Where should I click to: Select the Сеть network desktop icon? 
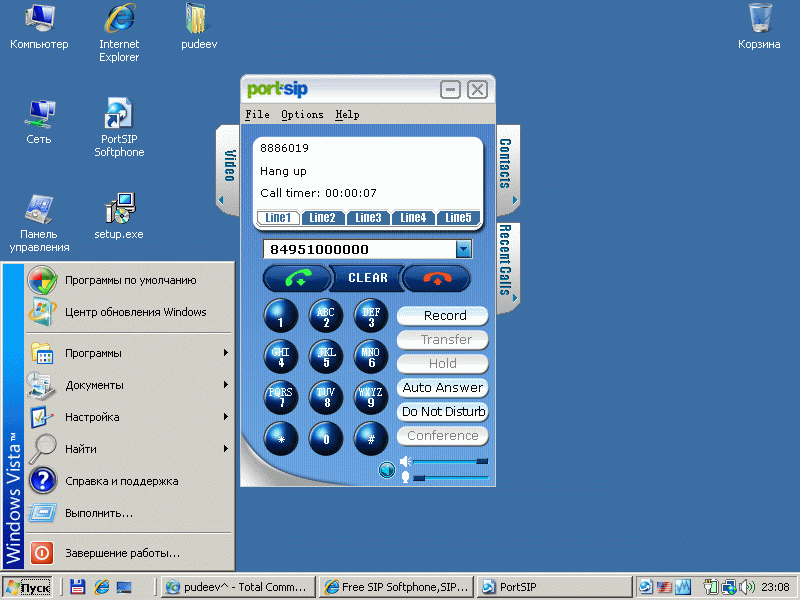[39, 122]
